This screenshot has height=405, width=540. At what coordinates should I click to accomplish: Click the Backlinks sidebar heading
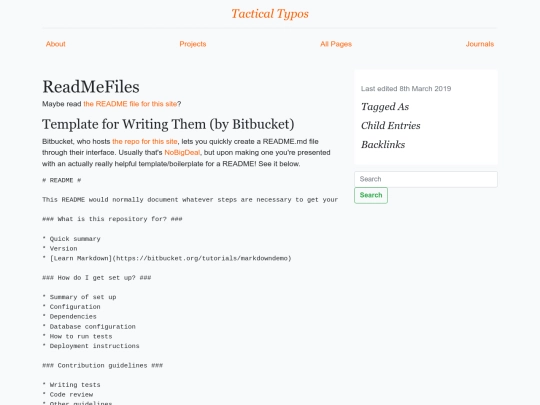click(x=383, y=145)
